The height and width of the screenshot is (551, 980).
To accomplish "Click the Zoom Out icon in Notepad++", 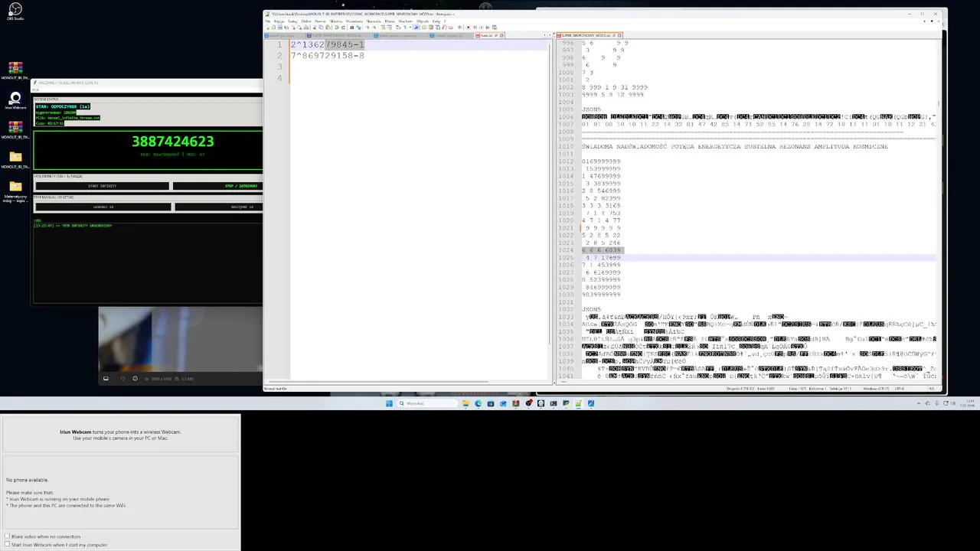I will 374,28.
